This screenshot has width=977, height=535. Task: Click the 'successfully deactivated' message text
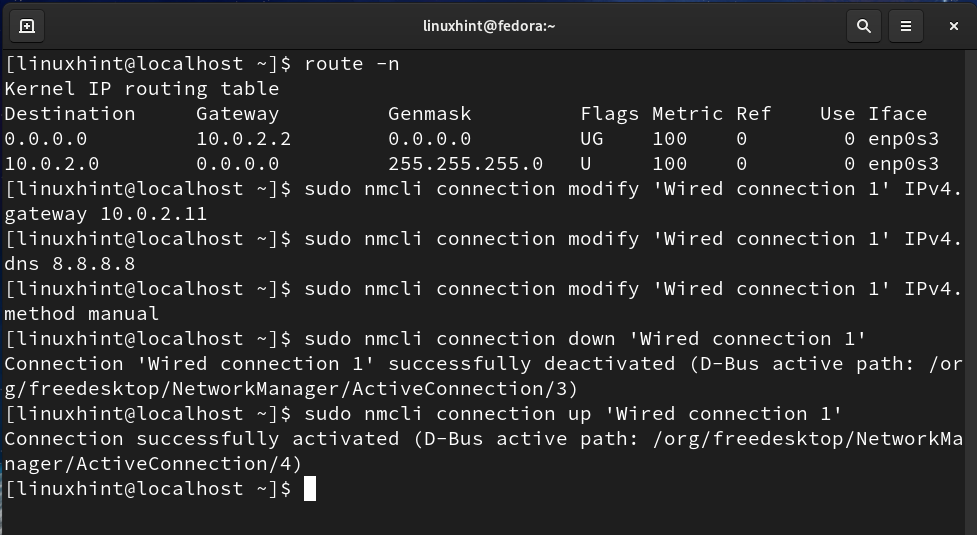531,364
